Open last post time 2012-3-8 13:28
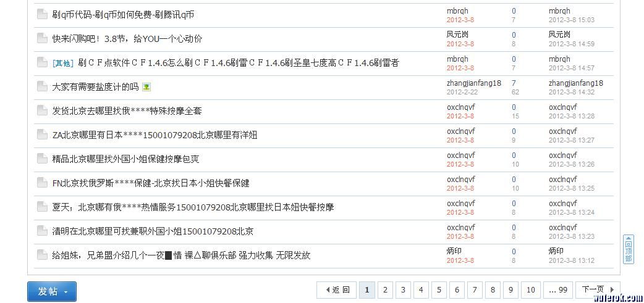644x303 pixels. pyautogui.click(x=571, y=116)
